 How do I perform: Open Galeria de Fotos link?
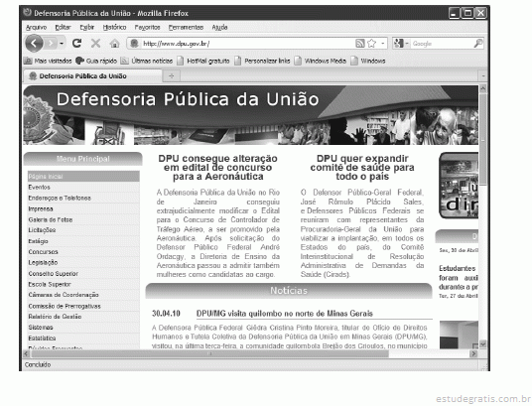coord(51,219)
